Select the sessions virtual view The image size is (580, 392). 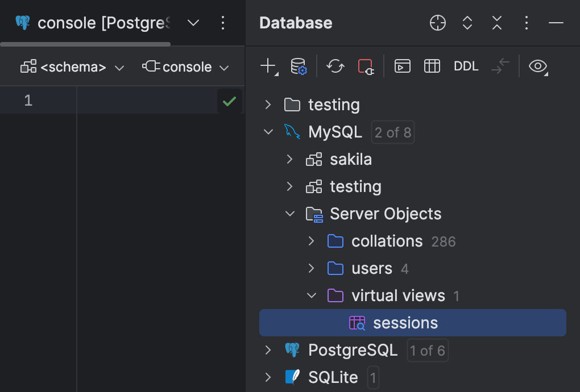[405, 322]
